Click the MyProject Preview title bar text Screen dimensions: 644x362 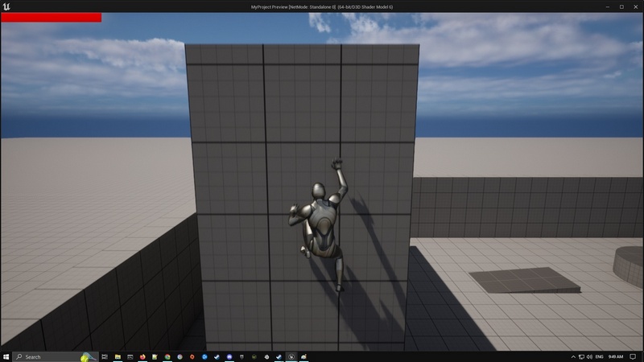tap(322, 6)
